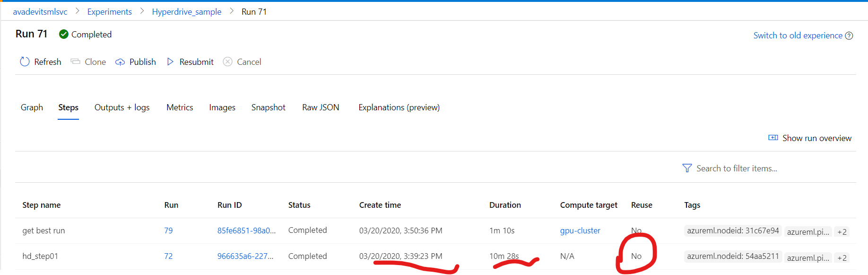Sort by Duration column header
868x275 pixels.
click(x=505, y=205)
